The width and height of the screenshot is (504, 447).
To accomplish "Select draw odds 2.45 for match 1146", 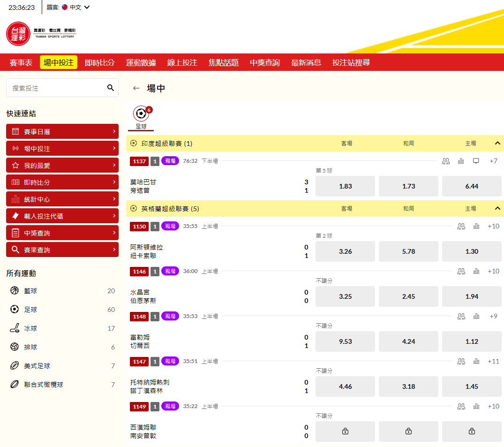I will (408, 296).
